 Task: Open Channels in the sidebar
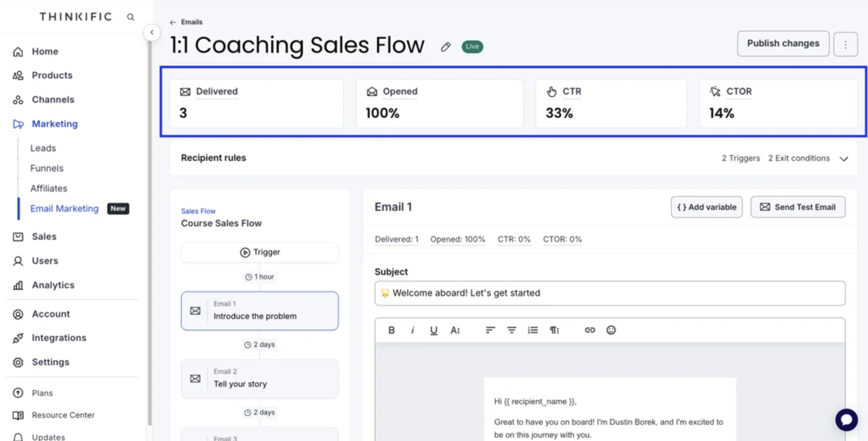click(x=53, y=100)
